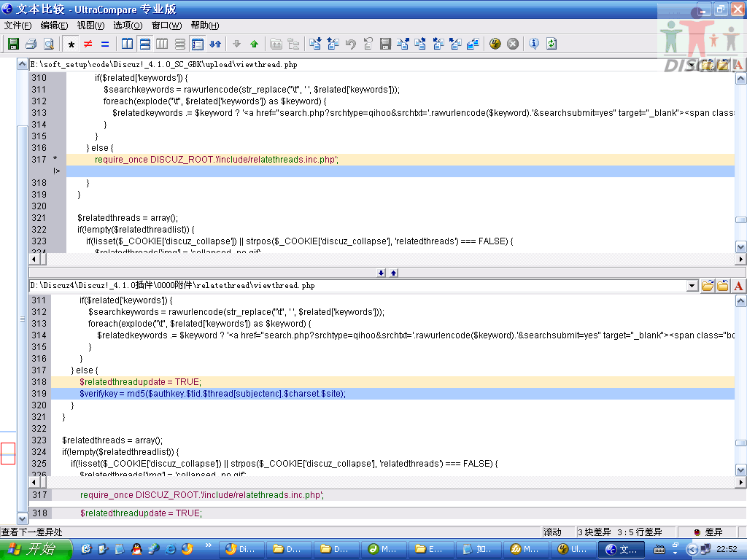Click the gray round Stop X icon
747x560 pixels.
point(513,44)
